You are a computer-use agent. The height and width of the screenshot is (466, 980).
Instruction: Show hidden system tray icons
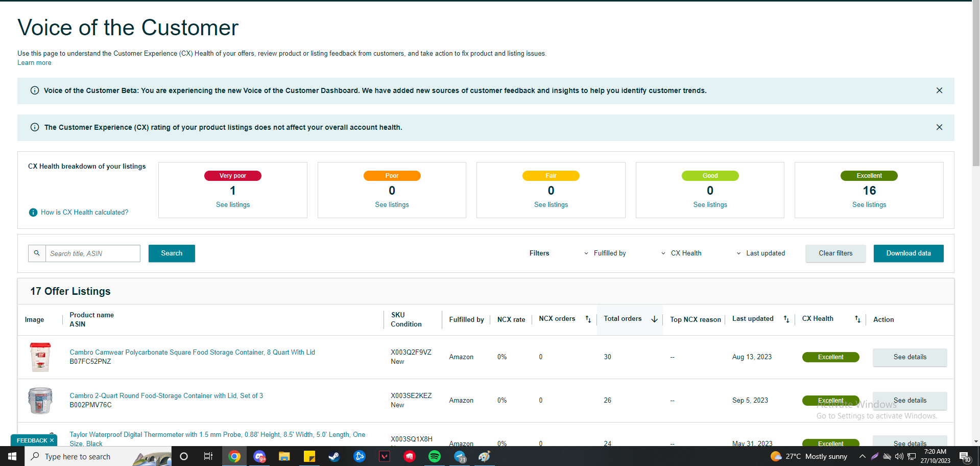pos(863,456)
